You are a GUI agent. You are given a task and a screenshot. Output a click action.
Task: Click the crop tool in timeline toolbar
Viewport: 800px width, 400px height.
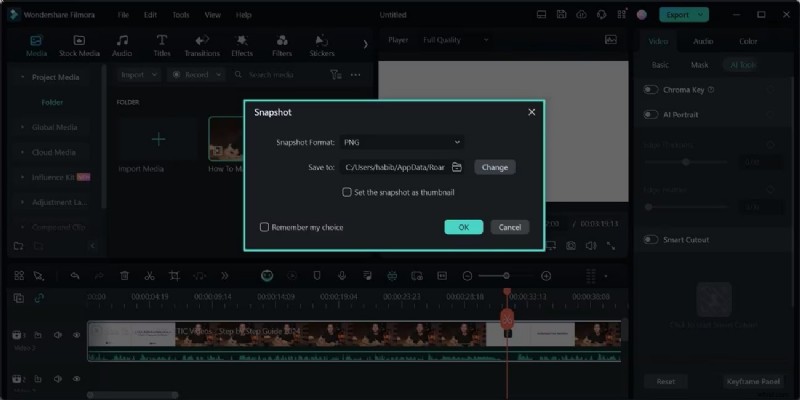[x=174, y=276]
